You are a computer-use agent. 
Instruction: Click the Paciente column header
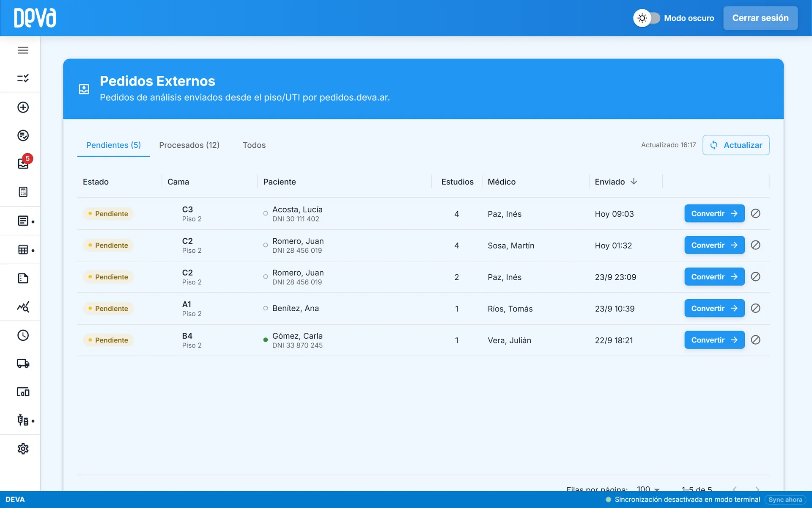coord(280,182)
